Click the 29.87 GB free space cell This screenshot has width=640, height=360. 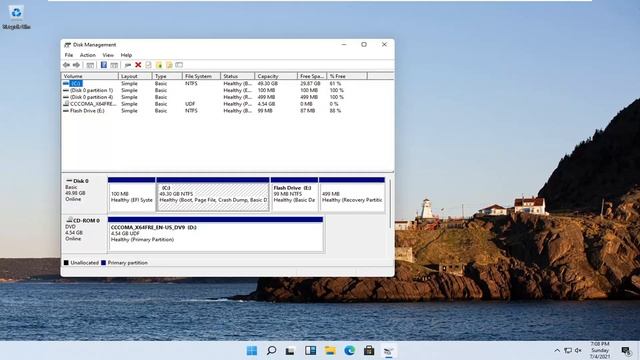tap(310, 83)
